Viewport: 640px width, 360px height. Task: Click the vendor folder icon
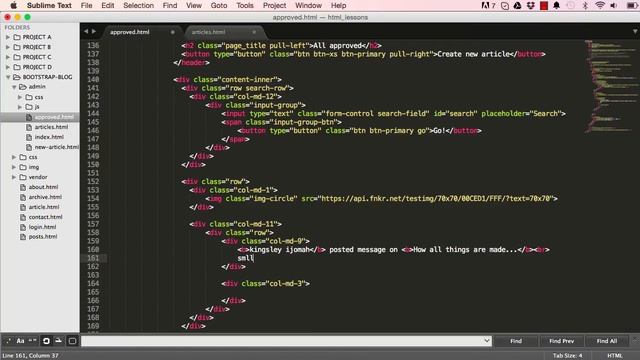point(23,177)
